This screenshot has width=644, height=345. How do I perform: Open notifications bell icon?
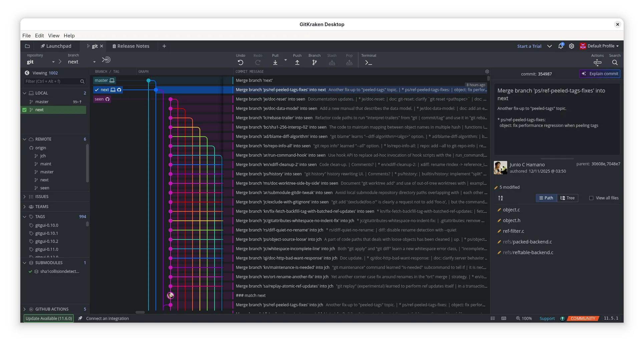561,46
